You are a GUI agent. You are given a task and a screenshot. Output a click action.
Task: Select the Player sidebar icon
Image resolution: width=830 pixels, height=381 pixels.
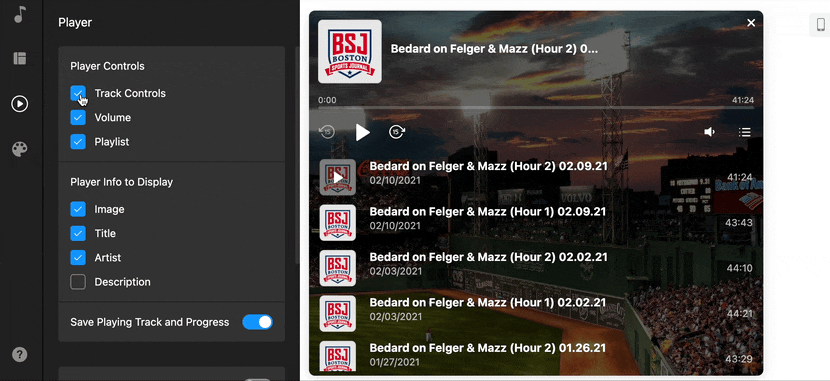20,103
